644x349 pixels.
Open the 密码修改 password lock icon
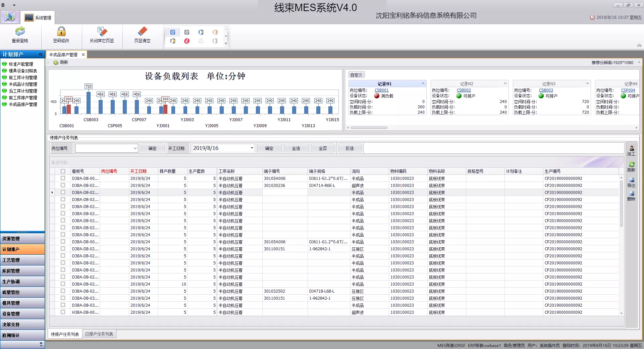pyautogui.click(x=61, y=32)
